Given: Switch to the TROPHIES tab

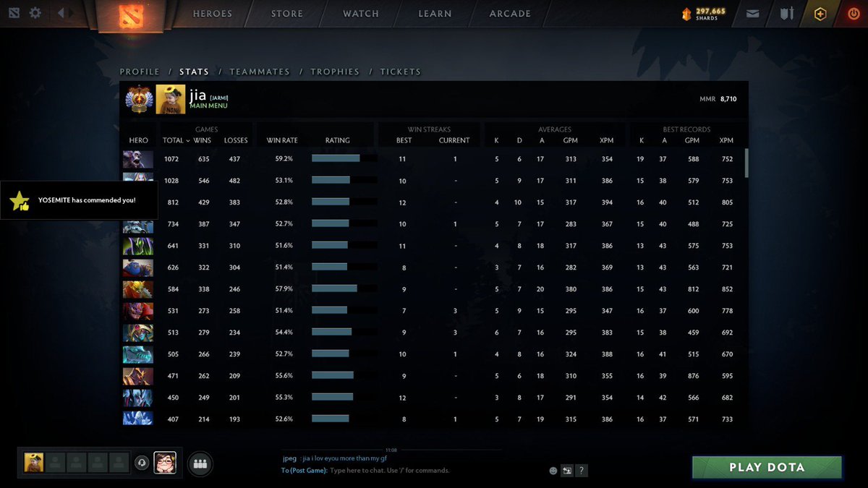Looking at the screenshot, I should [x=335, y=72].
